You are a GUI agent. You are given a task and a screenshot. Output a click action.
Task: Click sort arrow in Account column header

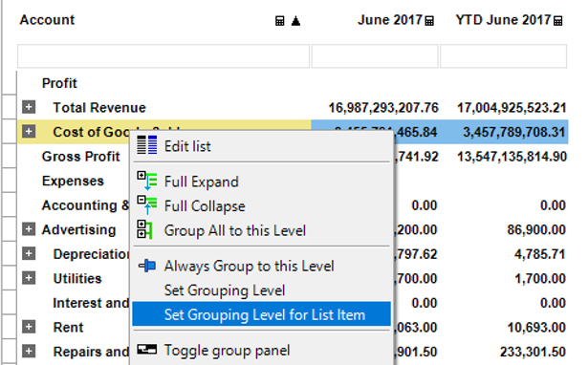pyautogui.click(x=295, y=21)
